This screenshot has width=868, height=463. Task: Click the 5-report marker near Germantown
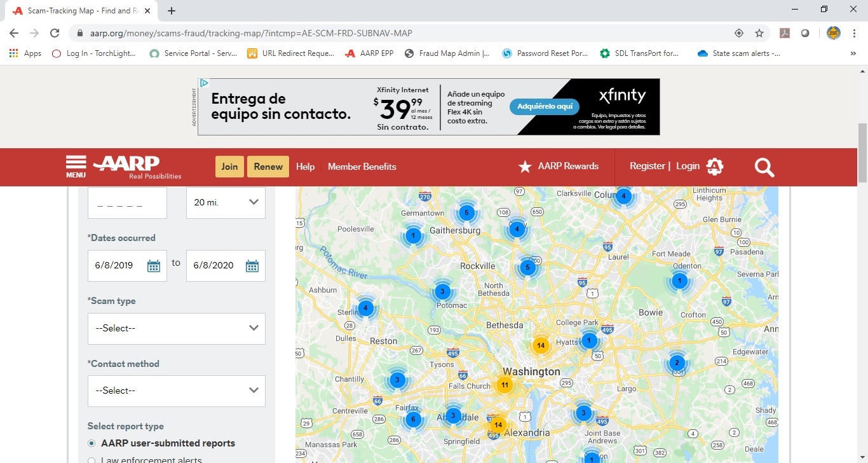(466, 213)
